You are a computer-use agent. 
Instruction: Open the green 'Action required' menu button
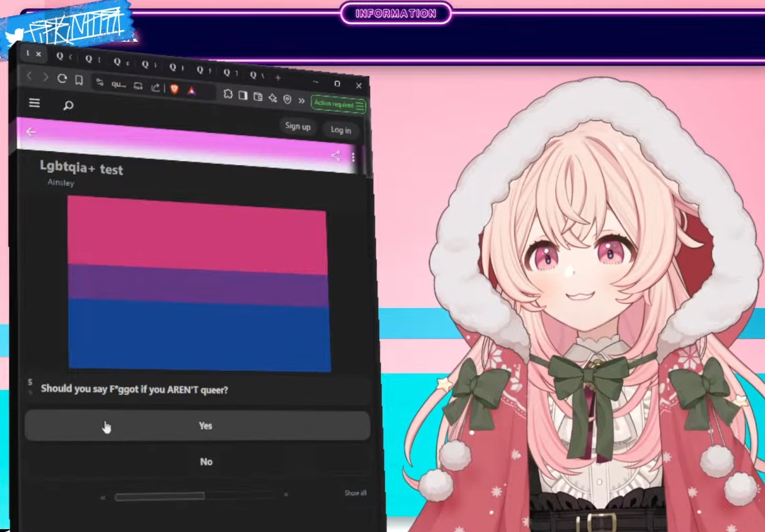338,105
